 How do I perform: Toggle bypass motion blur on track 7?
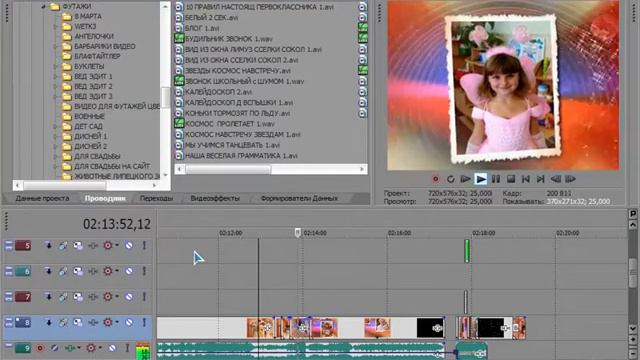63,297
